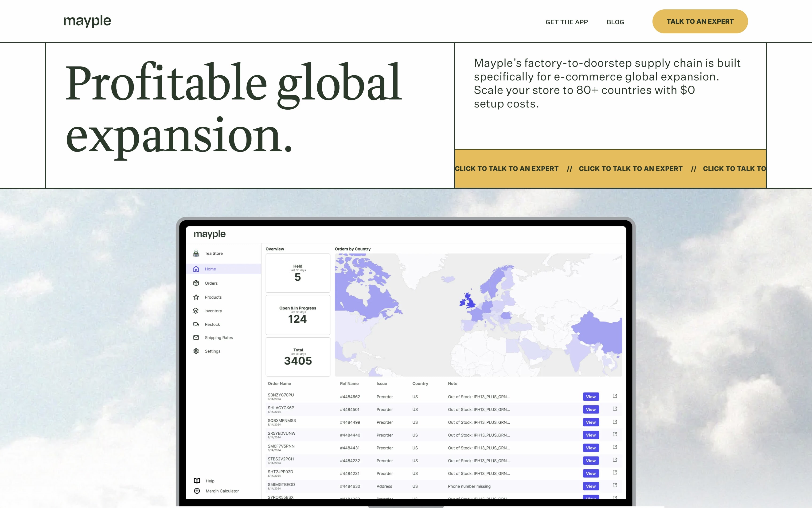This screenshot has height=508, width=812.
Task: Open Restock label in dashboard sidebar
Action: pyautogui.click(x=212, y=325)
